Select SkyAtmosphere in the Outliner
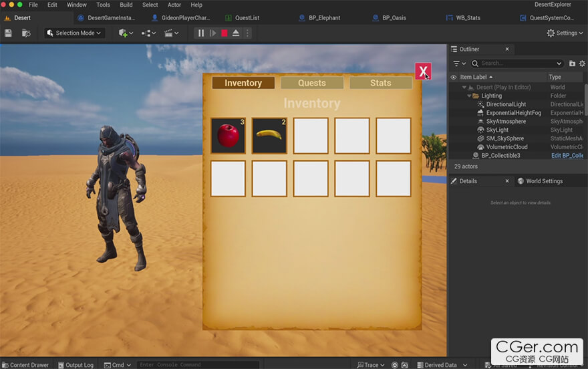Screen dimensions: 588x369 [x=506, y=122]
